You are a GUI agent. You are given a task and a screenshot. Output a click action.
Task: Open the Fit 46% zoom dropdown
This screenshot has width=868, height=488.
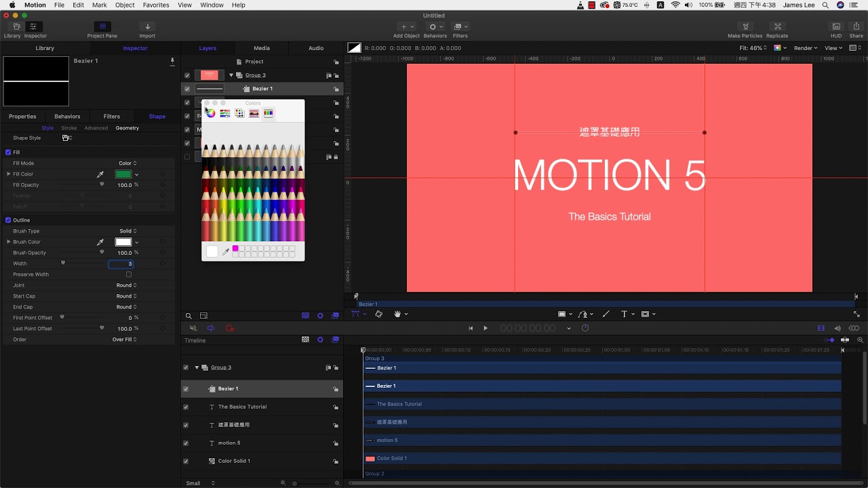pos(754,48)
